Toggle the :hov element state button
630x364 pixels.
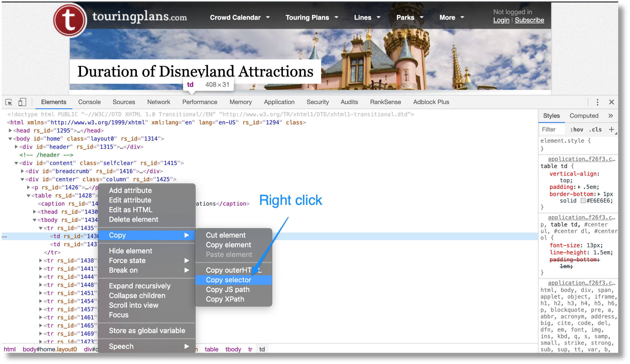(x=577, y=130)
